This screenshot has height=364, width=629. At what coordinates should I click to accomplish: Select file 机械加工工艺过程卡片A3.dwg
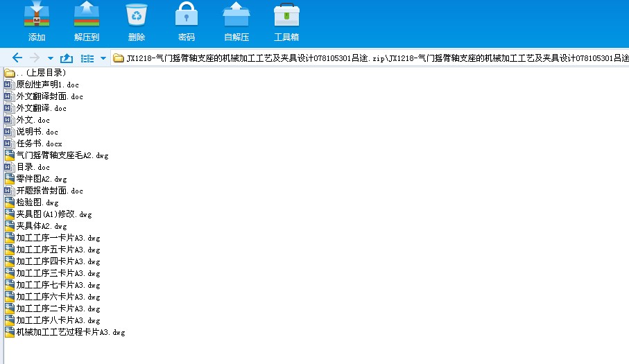(64, 332)
